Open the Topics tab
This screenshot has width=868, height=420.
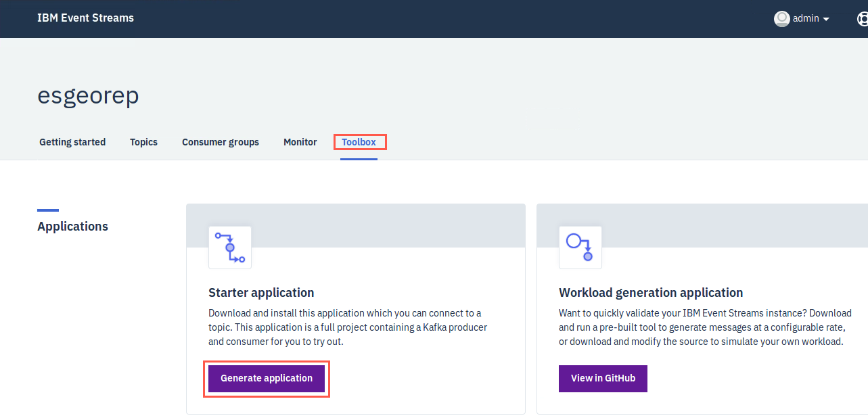(x=143, y=142)
